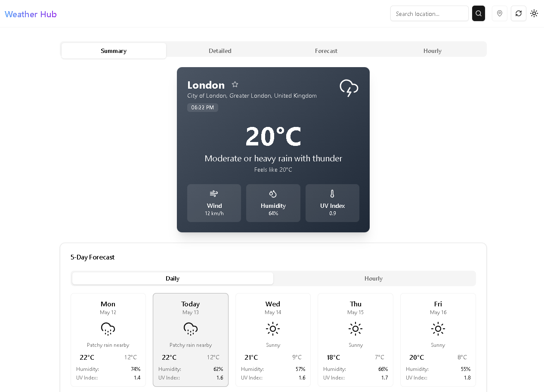
Task: Click the search magnifier button
Action: click(x=478, y=13)
